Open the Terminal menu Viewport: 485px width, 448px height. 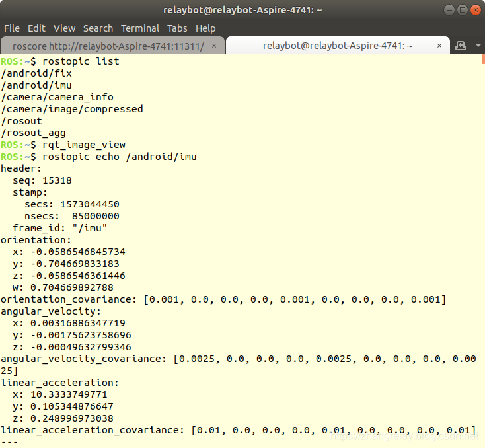click(140, 28)
